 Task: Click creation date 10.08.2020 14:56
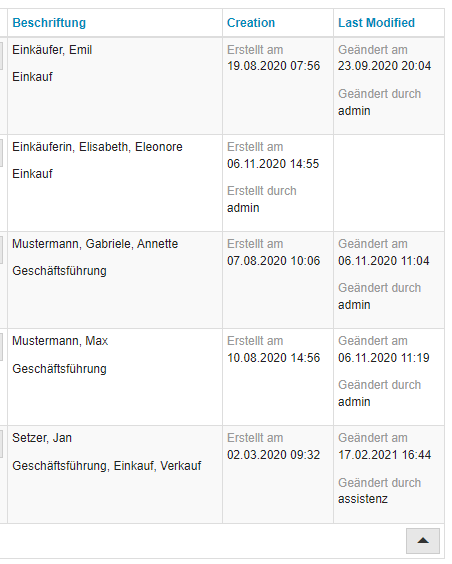click(x=273, y=358)
